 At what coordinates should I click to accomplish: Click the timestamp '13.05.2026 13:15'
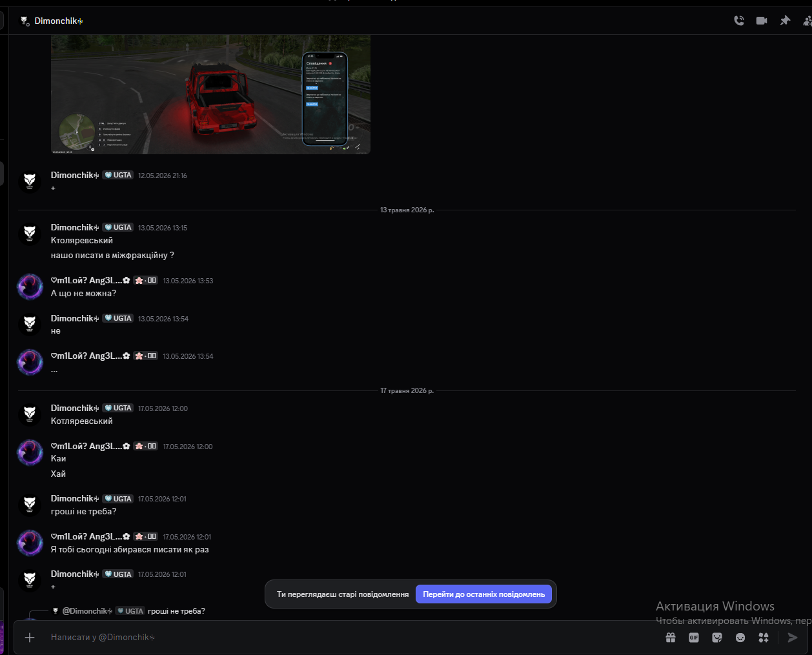pyautogui.click(x=163, y=228)
